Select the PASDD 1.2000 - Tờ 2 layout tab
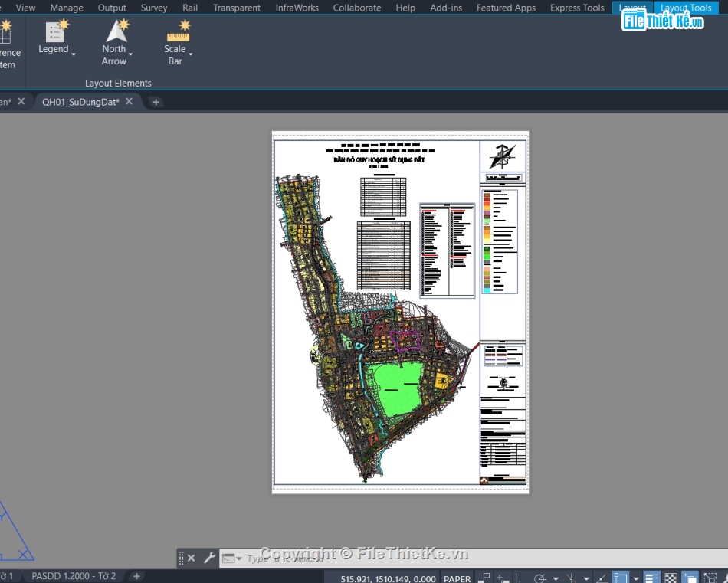This screenshot has width=728, height=583. [x=74, y=576]
